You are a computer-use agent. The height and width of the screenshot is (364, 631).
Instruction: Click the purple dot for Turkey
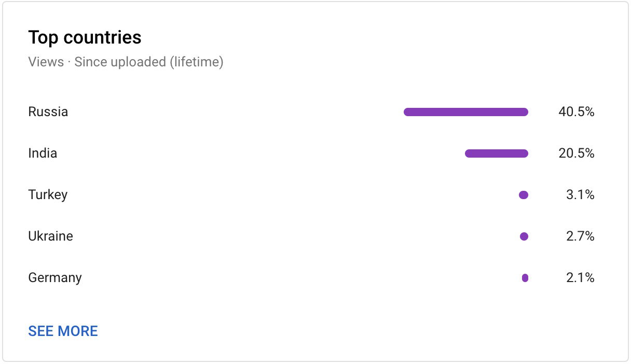pos(524,195)
